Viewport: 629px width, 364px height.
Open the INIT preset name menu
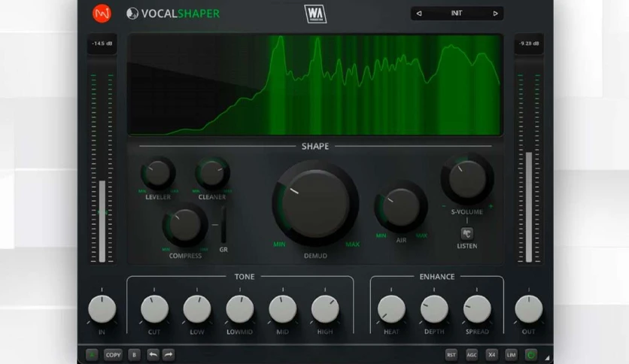point(457,14)
